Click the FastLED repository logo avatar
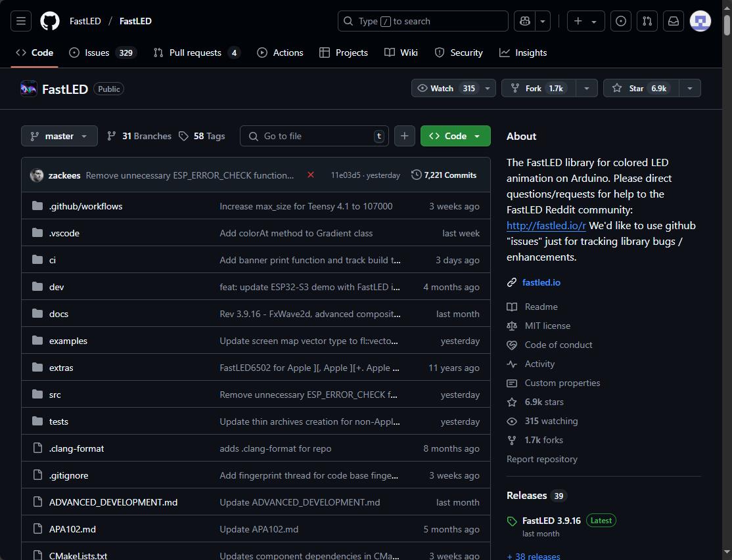The width and height of the screenshot is (732, 560). (x=28, y=89)
